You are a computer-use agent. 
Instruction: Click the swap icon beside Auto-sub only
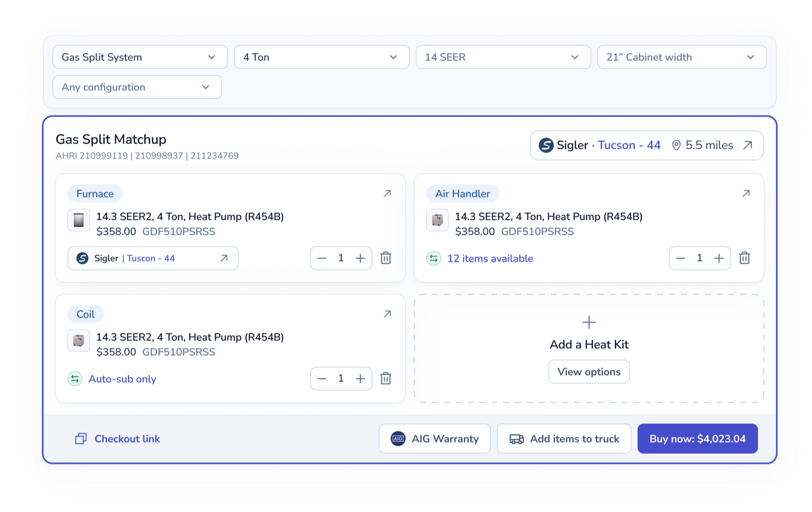pos(75,379)
